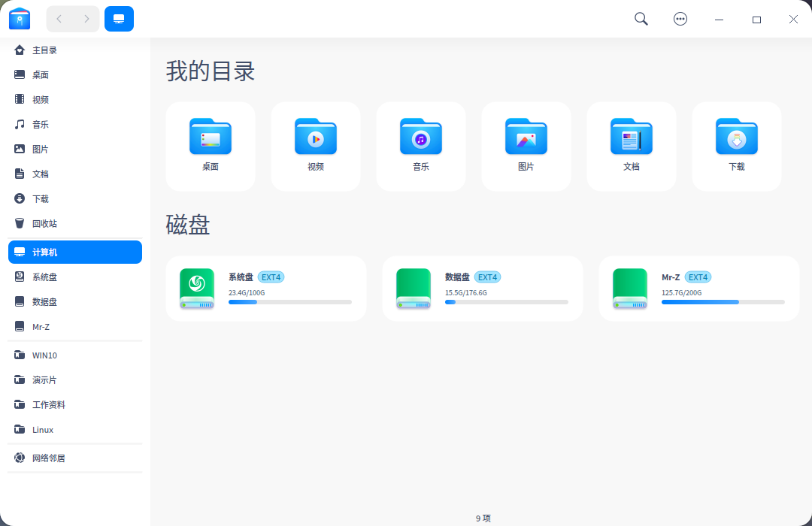The image size is (812, 526).
Task: Click the 磁盘 heading
Action: (188, 225)
